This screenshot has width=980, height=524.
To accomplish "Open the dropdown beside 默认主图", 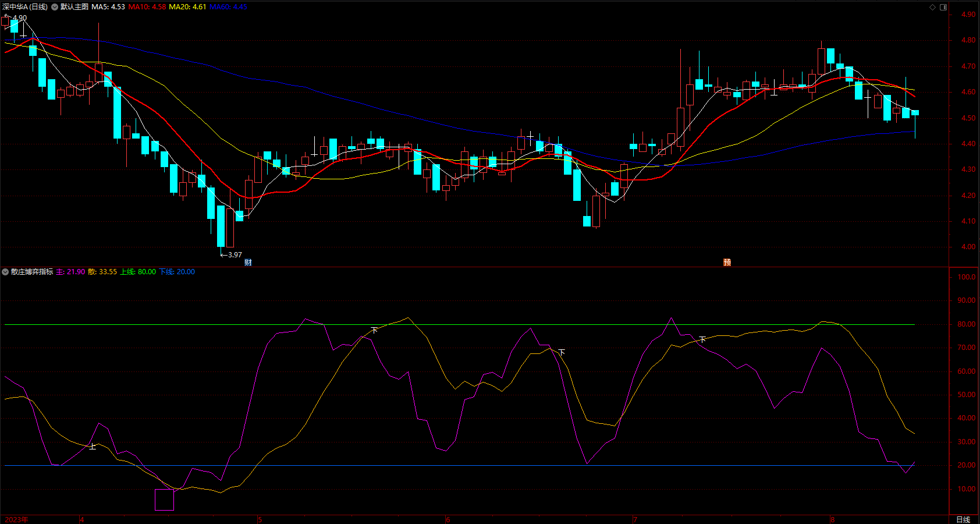I will point(55,7).
